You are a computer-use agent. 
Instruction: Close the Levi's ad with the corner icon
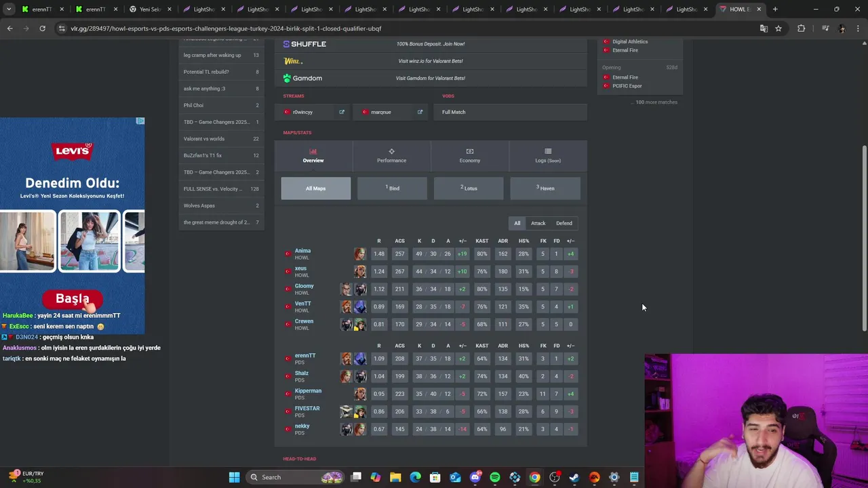point(140,121)
